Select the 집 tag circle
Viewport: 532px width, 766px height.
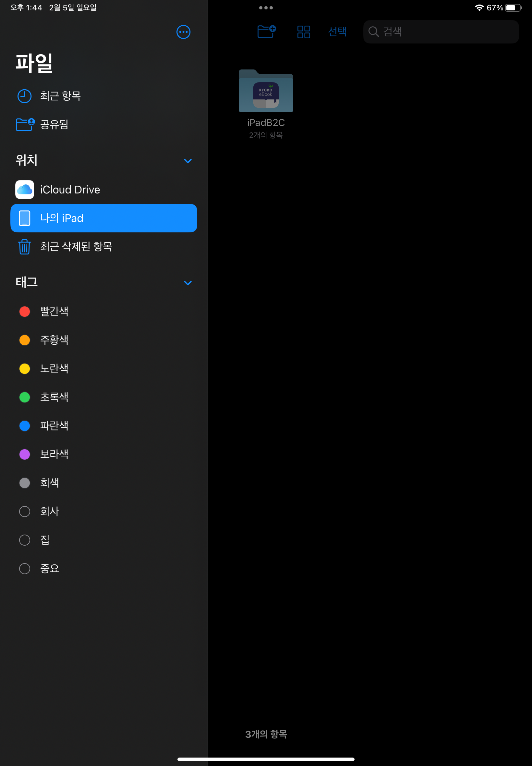click(x=25, y=540)
